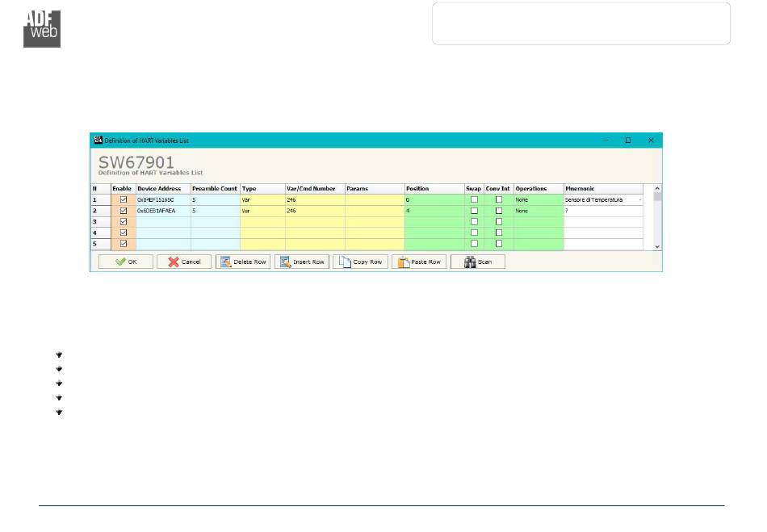
Task: Select Mnemonic cell 'Sensore di Temperatura'
Action: click(603, 200)
